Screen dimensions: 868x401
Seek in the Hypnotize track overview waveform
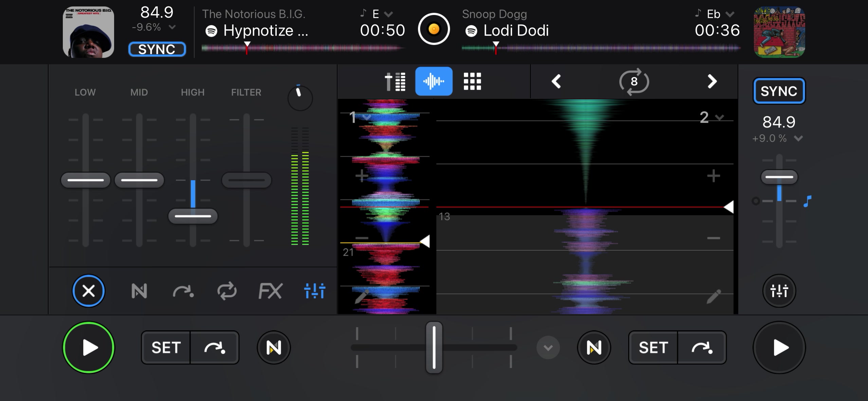click(x=303, y=49)
